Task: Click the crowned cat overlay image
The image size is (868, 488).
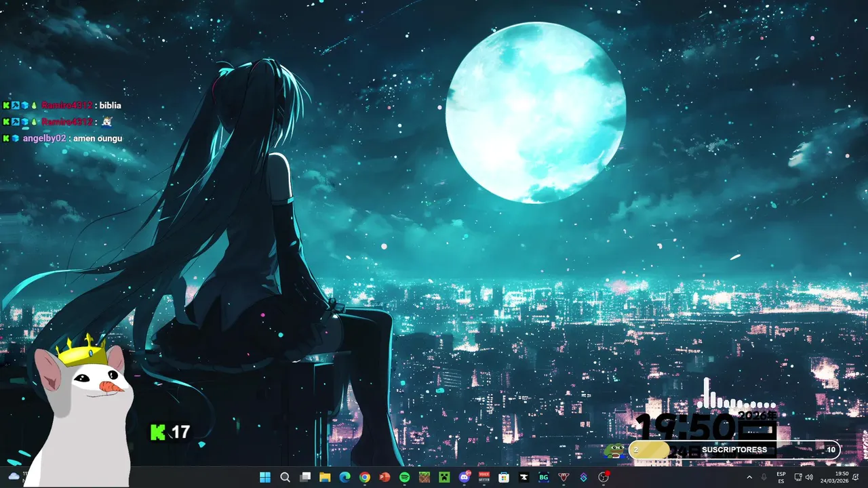Action: 82,409
